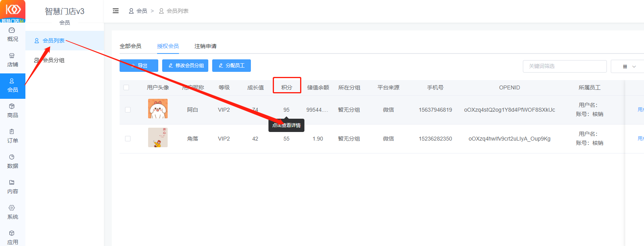Click the 分配员工 button
This screenshot has height=246, width=644.
(x=231, y=66)
